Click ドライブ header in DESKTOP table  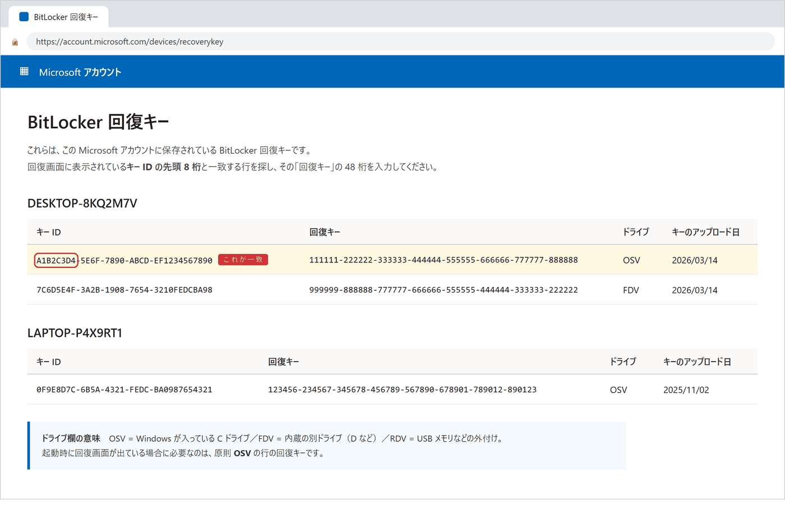(636, 232)
